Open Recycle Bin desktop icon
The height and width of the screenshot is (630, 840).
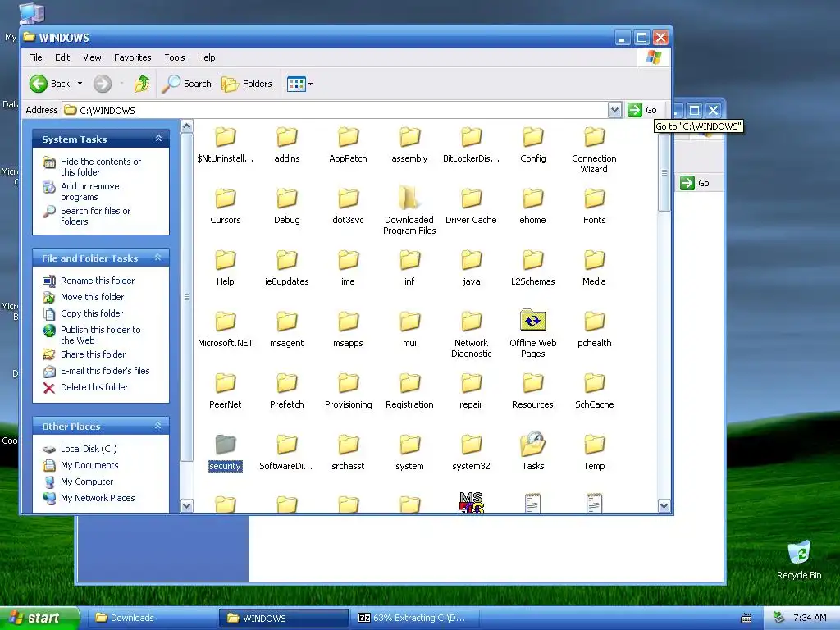pyautogui.click(x=799, y=559)
